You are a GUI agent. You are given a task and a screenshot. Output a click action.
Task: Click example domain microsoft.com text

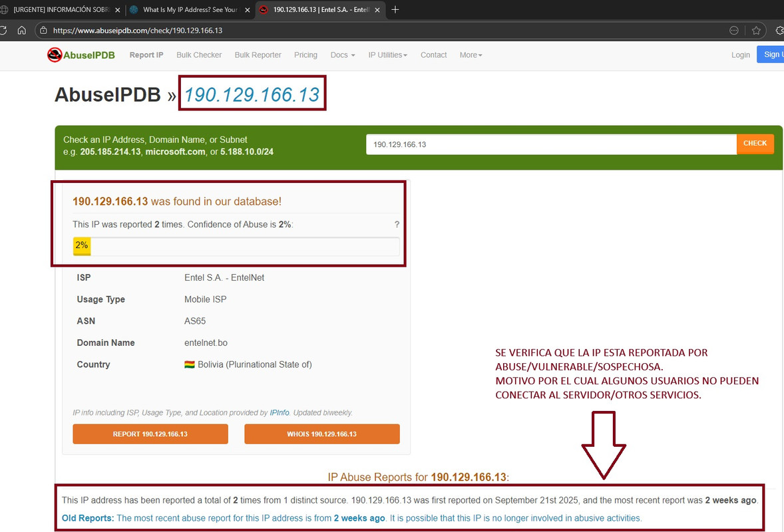pyautogui.click(x=175, y=152)
